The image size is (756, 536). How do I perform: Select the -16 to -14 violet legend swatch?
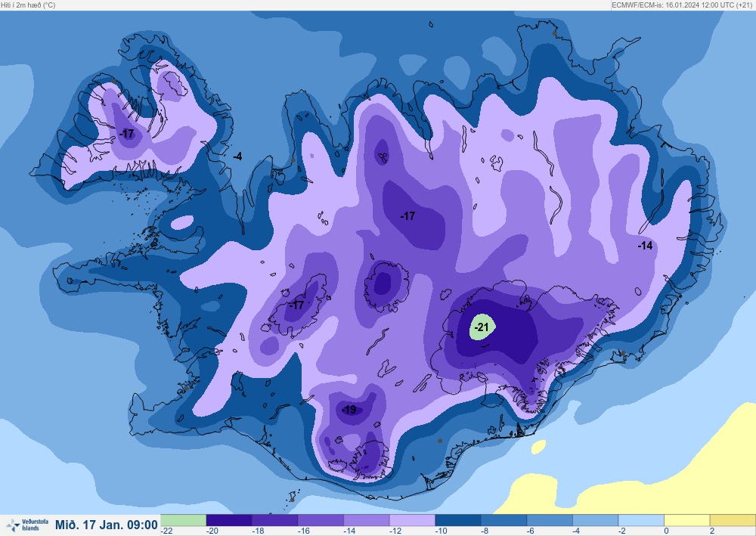tap(321, 520)
